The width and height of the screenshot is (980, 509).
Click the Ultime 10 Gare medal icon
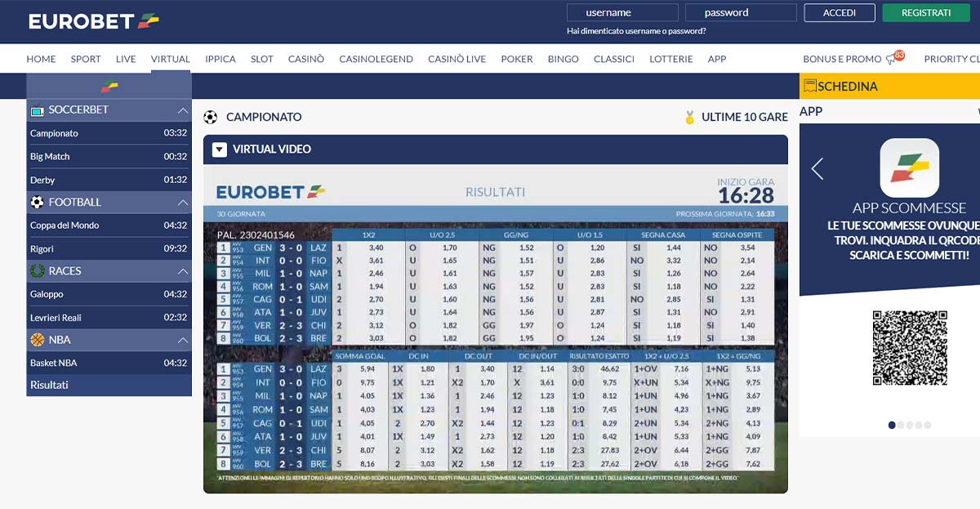[690, 118]
